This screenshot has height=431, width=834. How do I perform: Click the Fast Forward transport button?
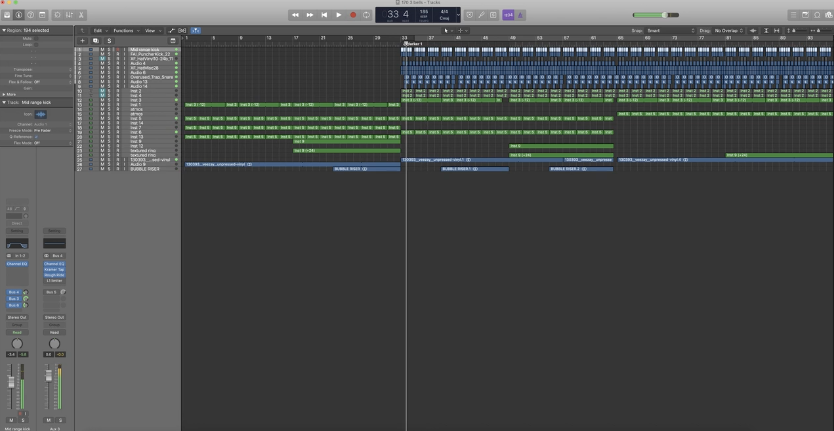click(310, 15)
